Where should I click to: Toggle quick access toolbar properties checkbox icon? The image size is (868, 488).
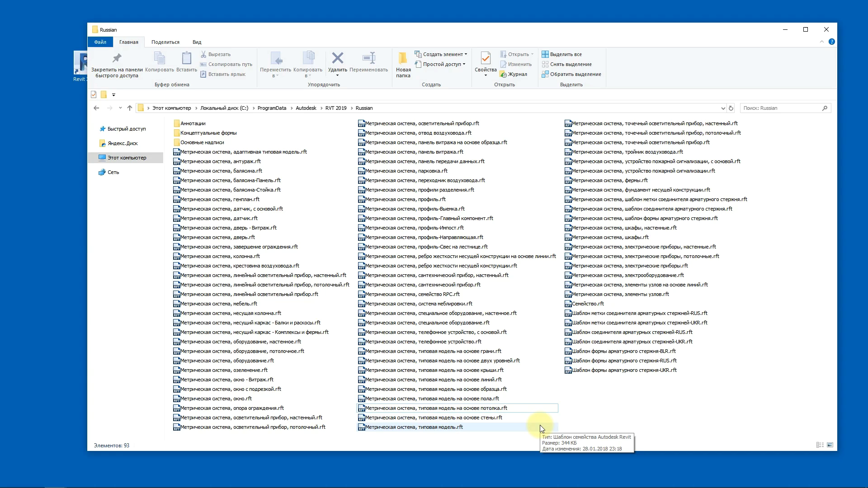tap(94, 94)
